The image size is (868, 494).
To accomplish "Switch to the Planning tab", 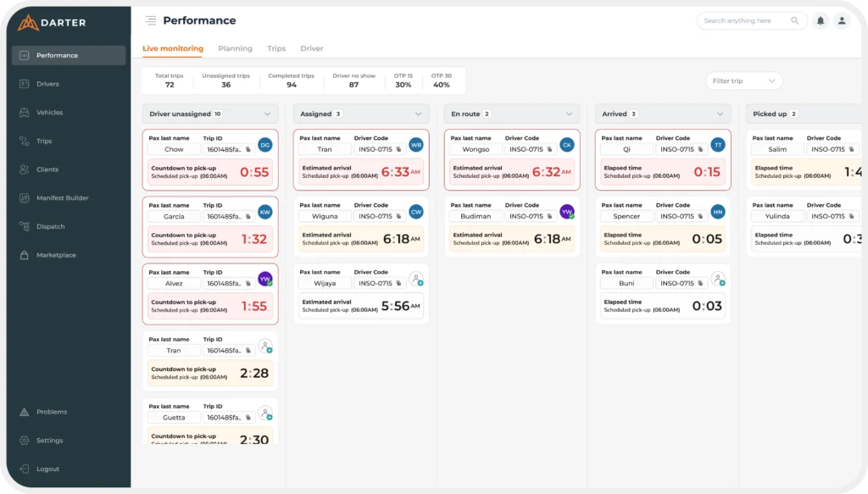I will pyautogui.click(x=236, y=48).
